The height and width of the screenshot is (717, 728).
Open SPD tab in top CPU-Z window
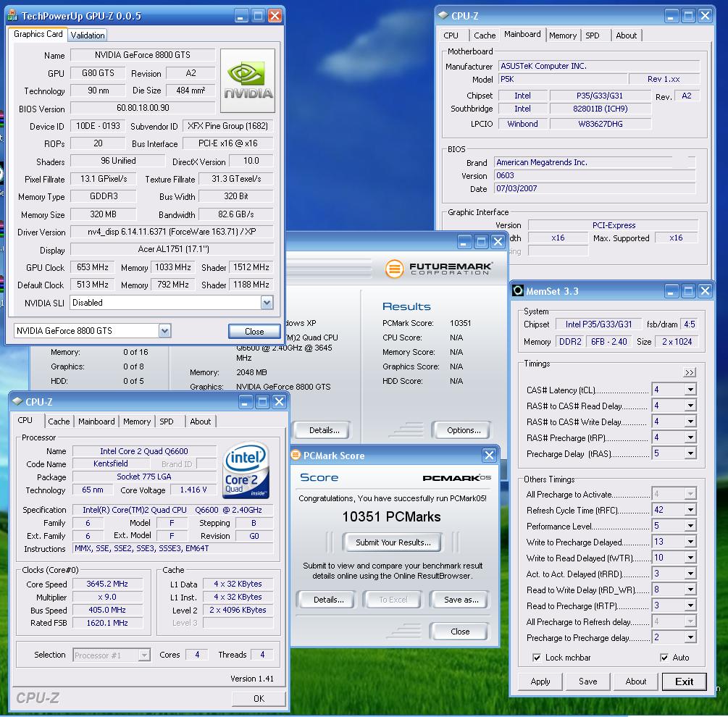coord(593,35)
